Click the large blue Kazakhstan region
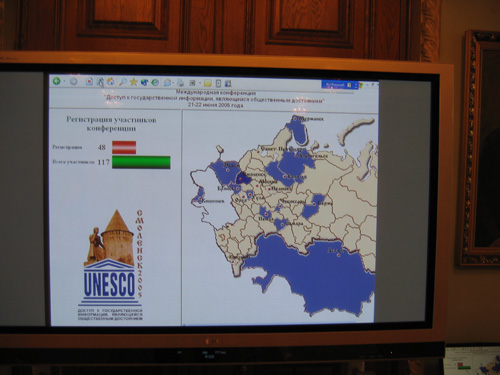 (313, 273)
